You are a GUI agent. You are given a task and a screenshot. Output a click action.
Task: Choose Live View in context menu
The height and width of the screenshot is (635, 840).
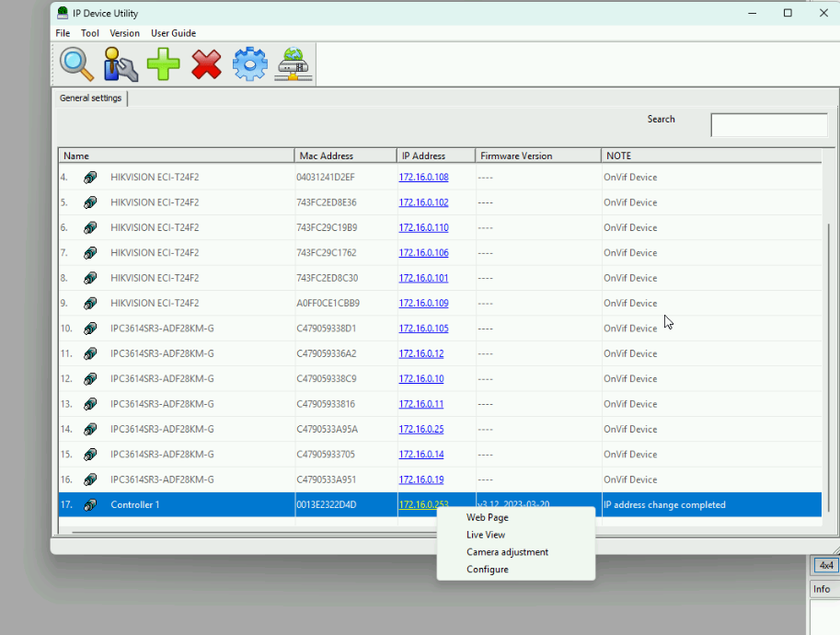tap(485, 535)
